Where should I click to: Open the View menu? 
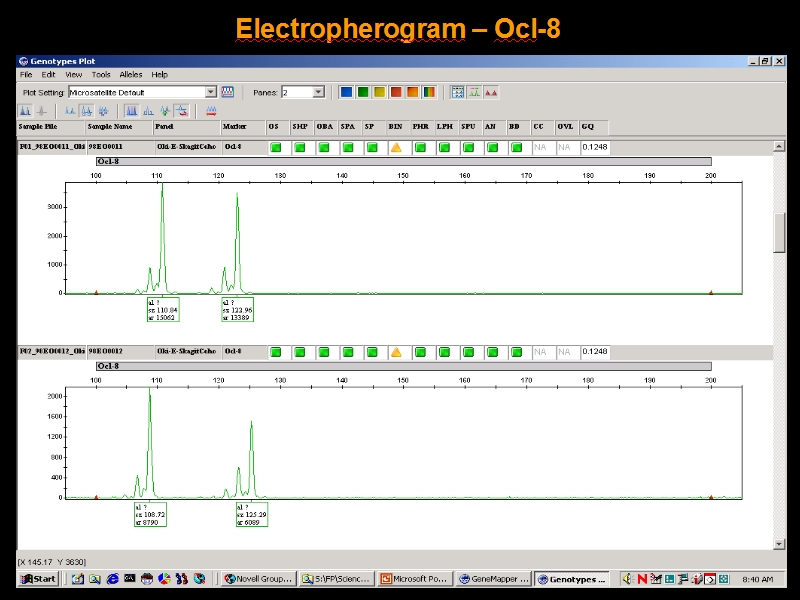tap(73, 74)
